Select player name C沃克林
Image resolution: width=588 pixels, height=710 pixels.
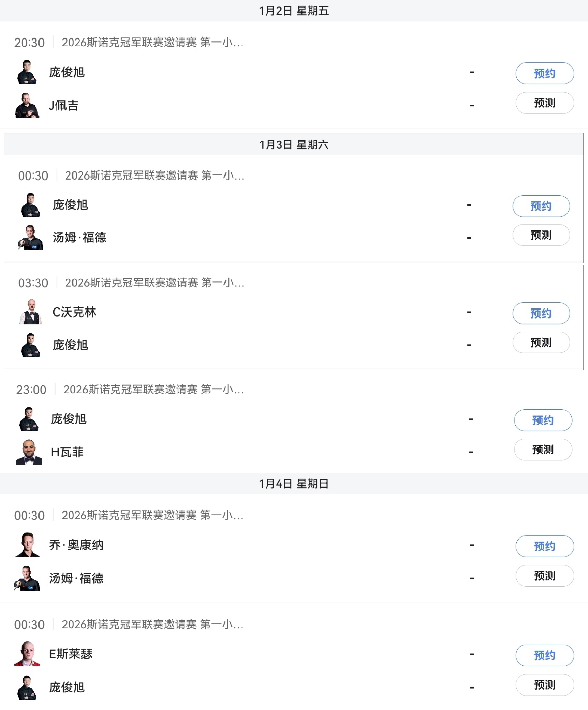(74, 312)
